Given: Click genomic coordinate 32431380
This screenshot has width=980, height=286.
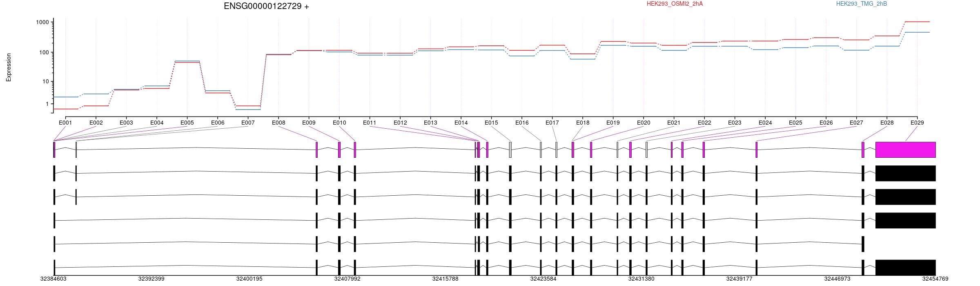Looking at the screenshot, I should [641, 279].
